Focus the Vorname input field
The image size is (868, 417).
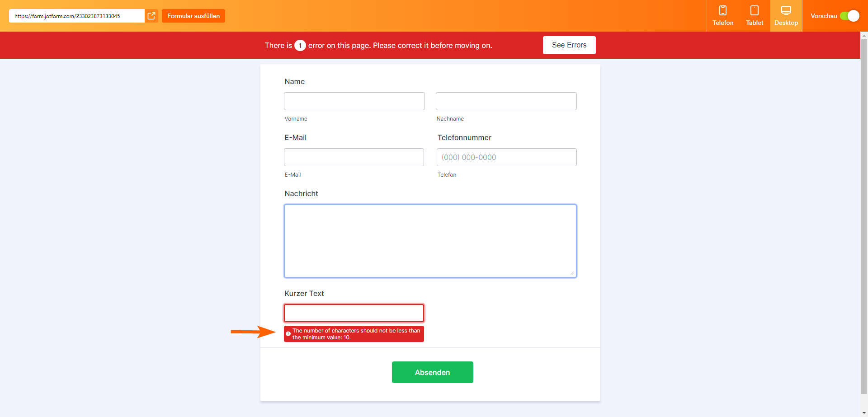(x=354, y=101)
